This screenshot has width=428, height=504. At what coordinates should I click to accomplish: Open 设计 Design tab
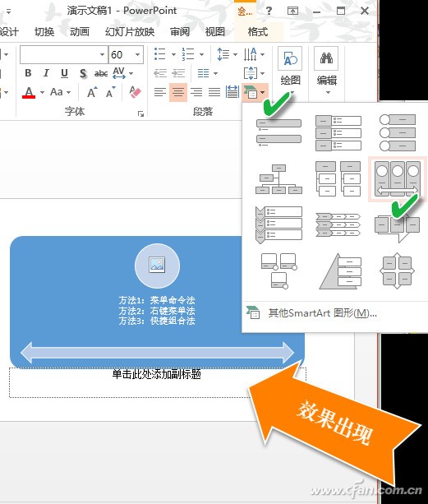pyautogui.click(x=9, y=32)
